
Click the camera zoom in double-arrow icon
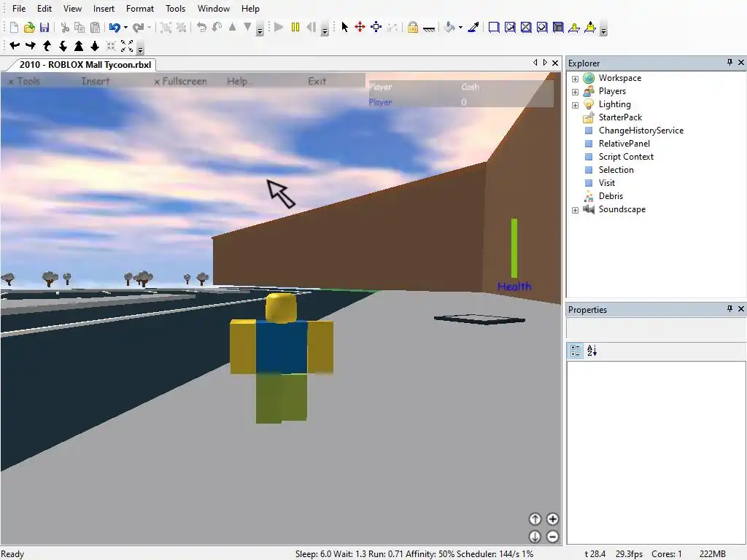[79, 46]
